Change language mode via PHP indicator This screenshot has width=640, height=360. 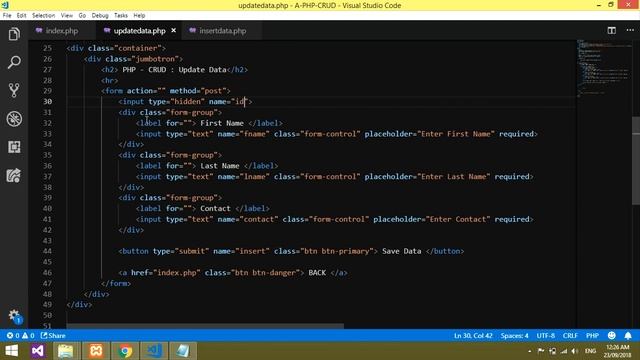[592, 336]
